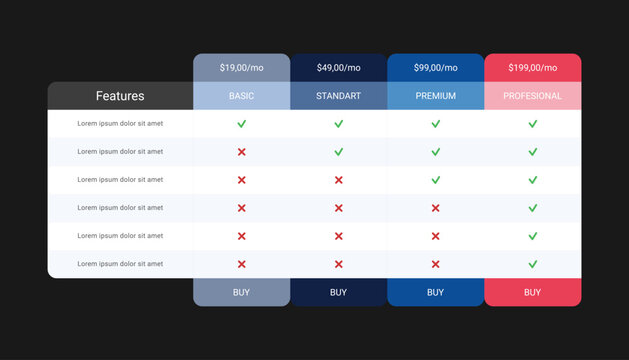Click the PROFESIONAL checkmark in the fourth feature row
Image resolution: width=629 pixels, height=360 pixels.
pos(533,208)
